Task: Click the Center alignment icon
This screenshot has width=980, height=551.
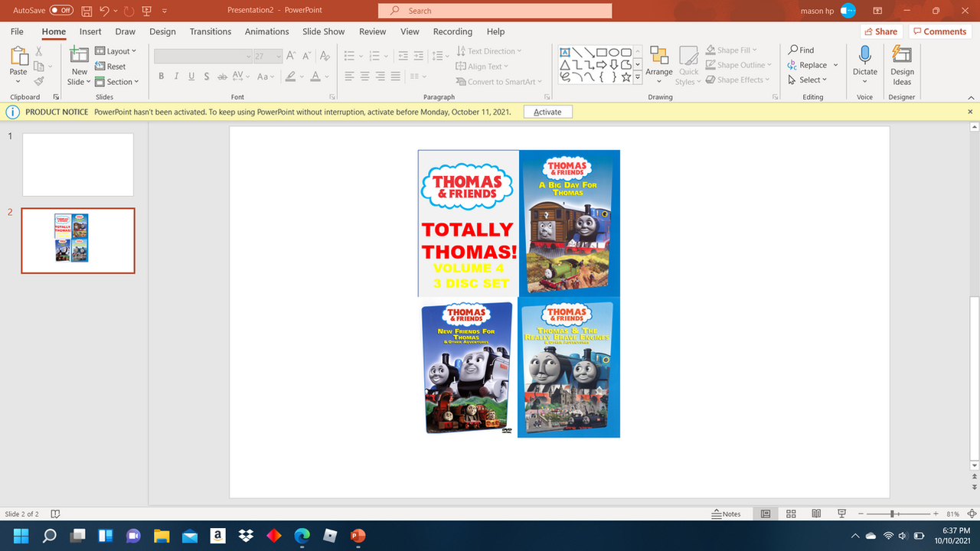Action: (x=364, y=77)
